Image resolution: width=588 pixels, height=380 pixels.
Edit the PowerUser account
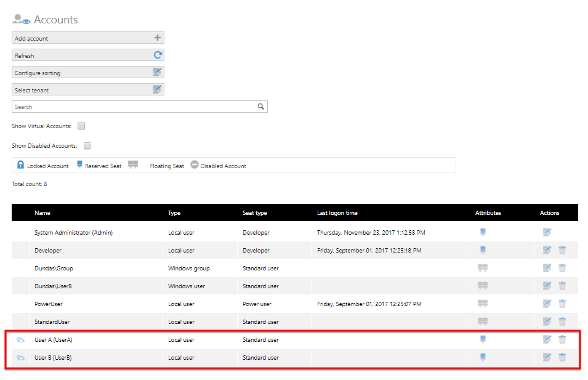point(547,304)
